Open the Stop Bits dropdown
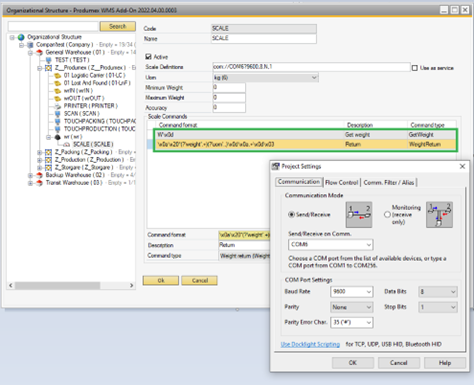 click(x=438, y=307)
